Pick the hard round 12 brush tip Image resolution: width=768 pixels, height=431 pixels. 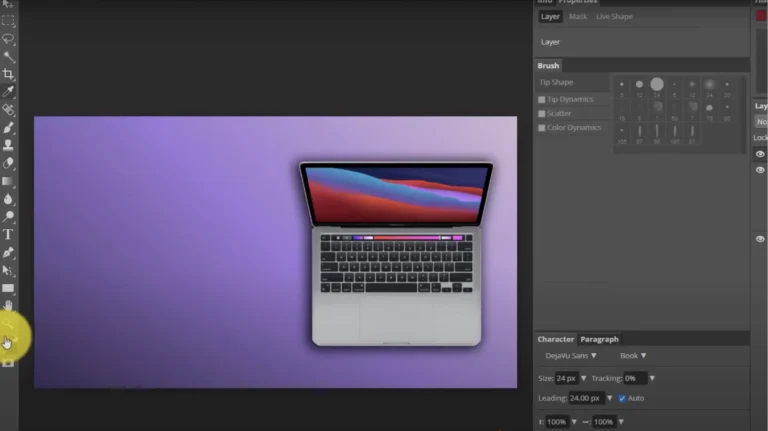[639, 84]
